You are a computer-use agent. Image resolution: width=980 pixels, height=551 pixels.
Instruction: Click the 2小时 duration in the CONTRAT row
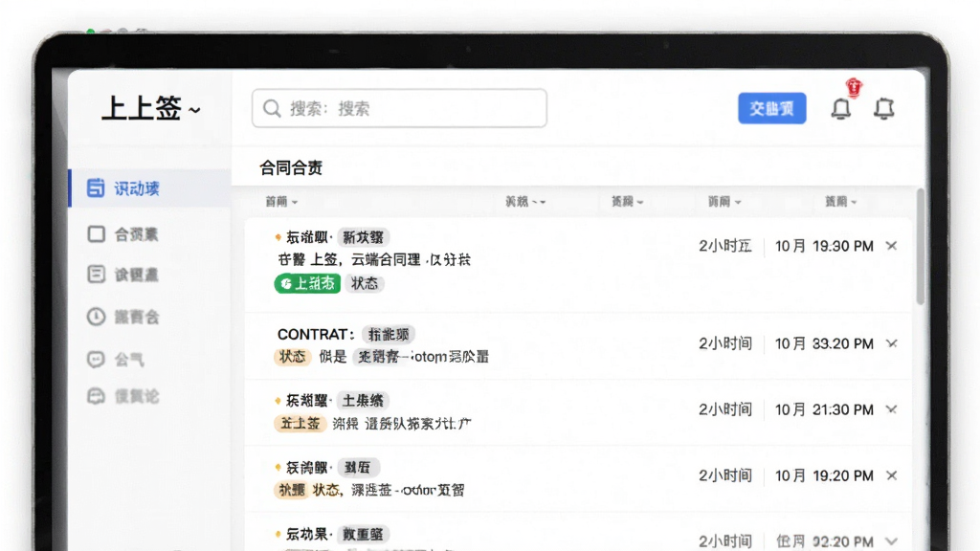pos(725,343)
